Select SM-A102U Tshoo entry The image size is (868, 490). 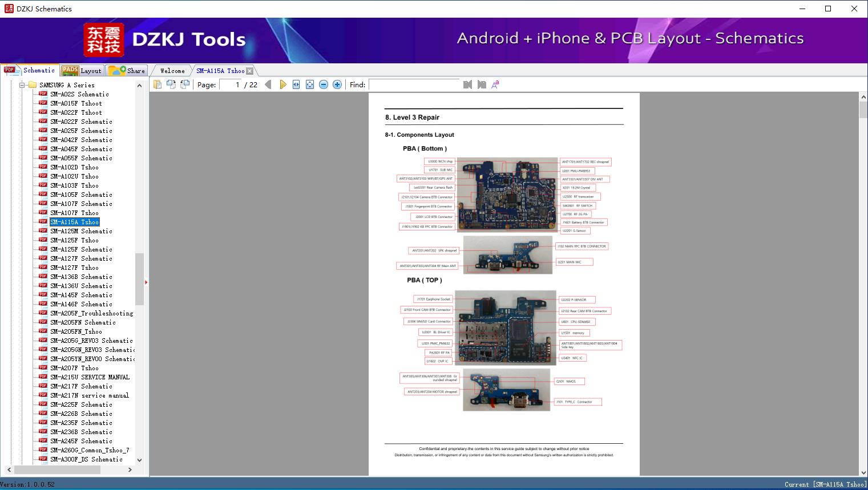pyautogui.click(x=74, y=176)
